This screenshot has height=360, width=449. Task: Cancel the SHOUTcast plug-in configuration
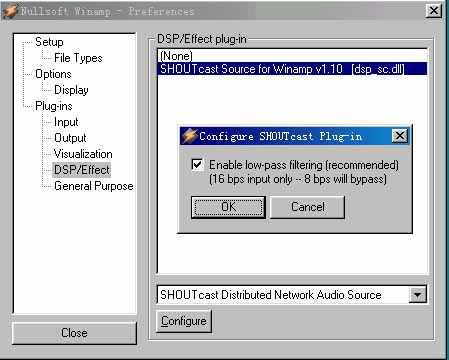[x=307, y=207]
